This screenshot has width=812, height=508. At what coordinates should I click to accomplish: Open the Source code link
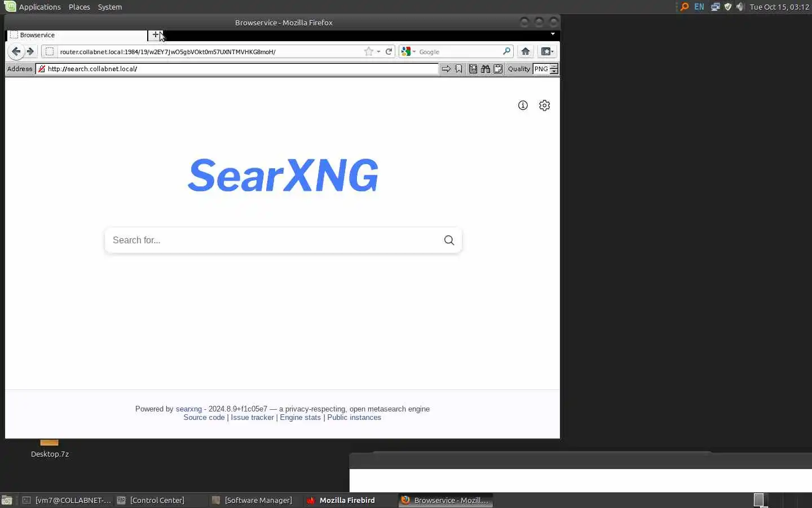click(x=204, y=418)
